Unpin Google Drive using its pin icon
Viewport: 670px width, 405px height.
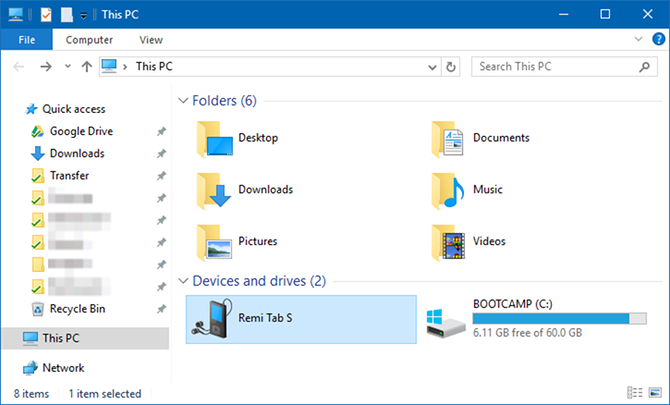161,132
